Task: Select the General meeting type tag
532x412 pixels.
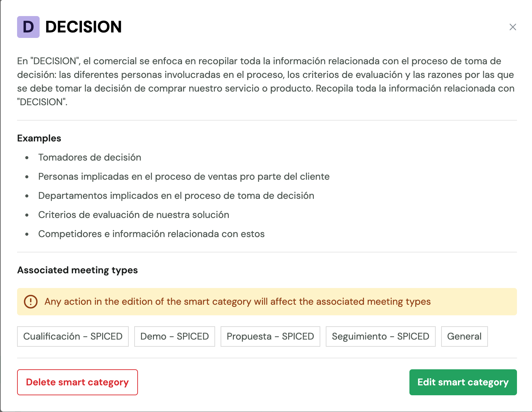Action: tap(464, 337)
